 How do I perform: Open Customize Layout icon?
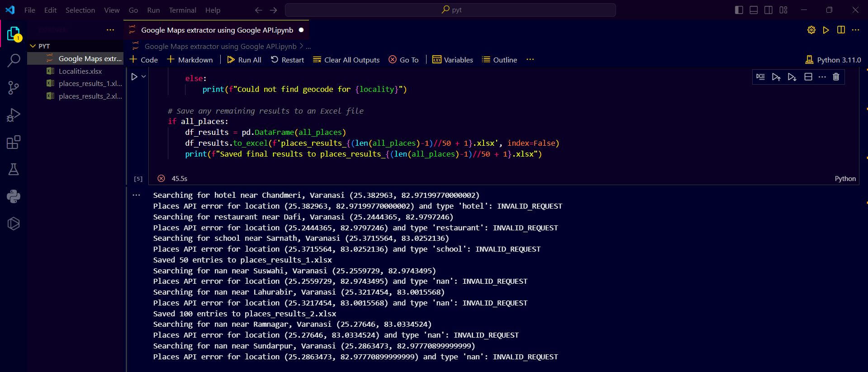point(783,10)
